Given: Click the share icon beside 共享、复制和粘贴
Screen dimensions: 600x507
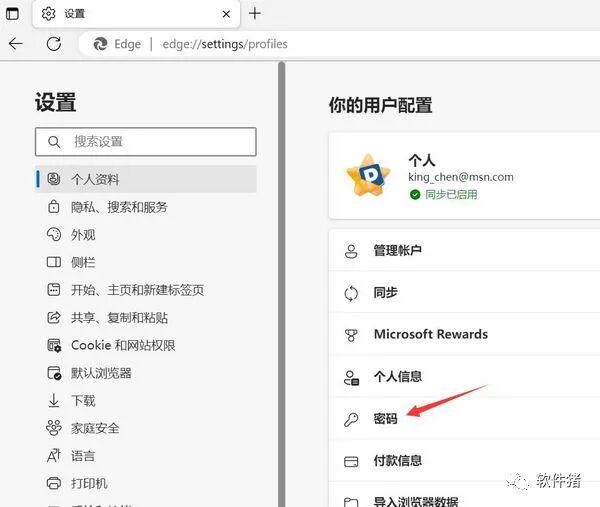Looking at the screenshot, I should click(54, 318).
